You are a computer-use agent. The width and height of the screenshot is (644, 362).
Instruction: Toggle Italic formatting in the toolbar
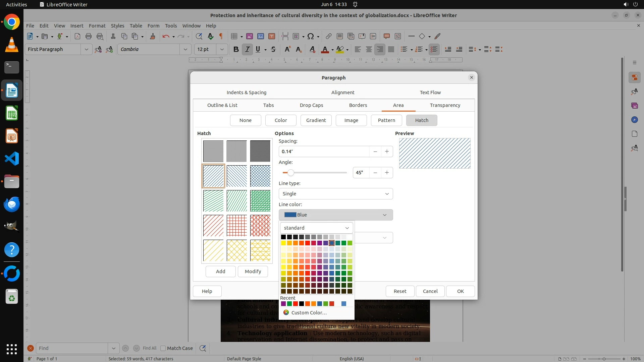(247, 49)
